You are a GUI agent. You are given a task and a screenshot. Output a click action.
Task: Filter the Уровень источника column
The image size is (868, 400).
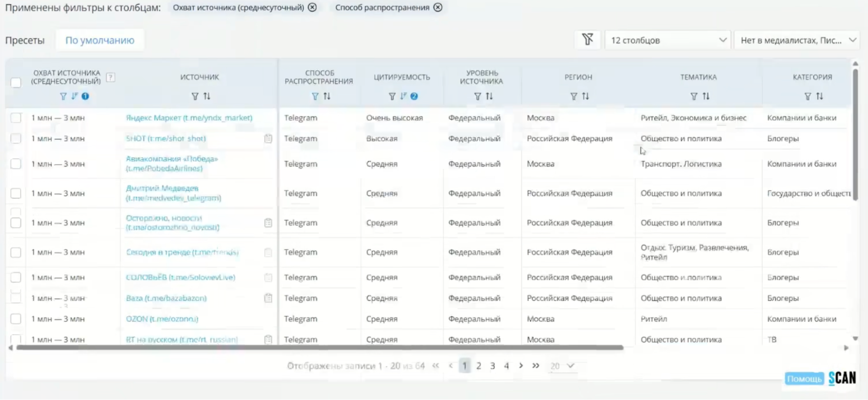[x=478, y=96]
